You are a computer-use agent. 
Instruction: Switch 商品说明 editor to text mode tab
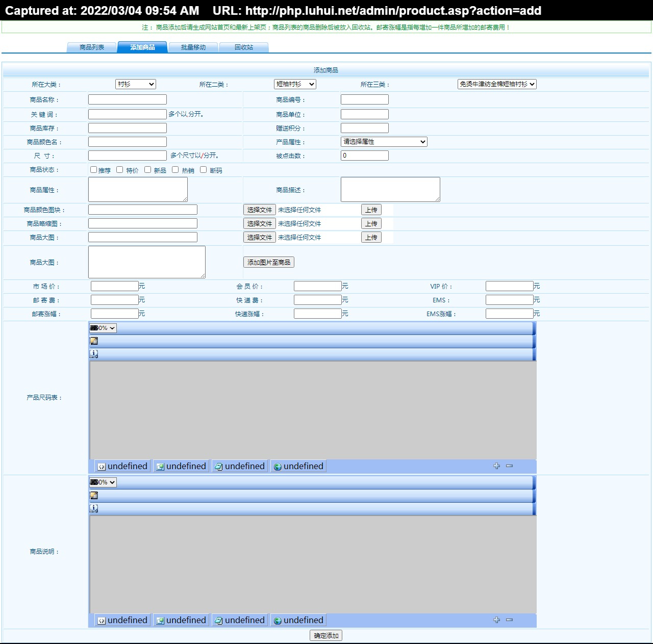pyautogui.click(x=240, y=620)
